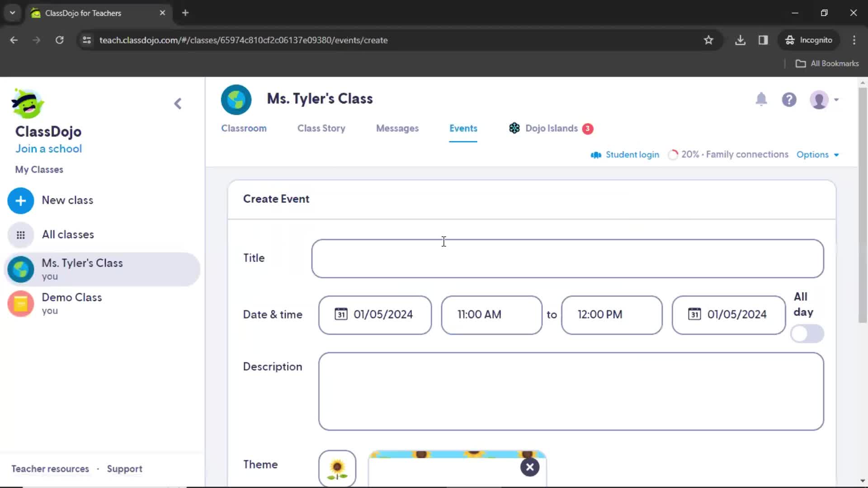View site information icon in address bar
The height and width of the screenshot is (488, 868).
click(87, 40)
